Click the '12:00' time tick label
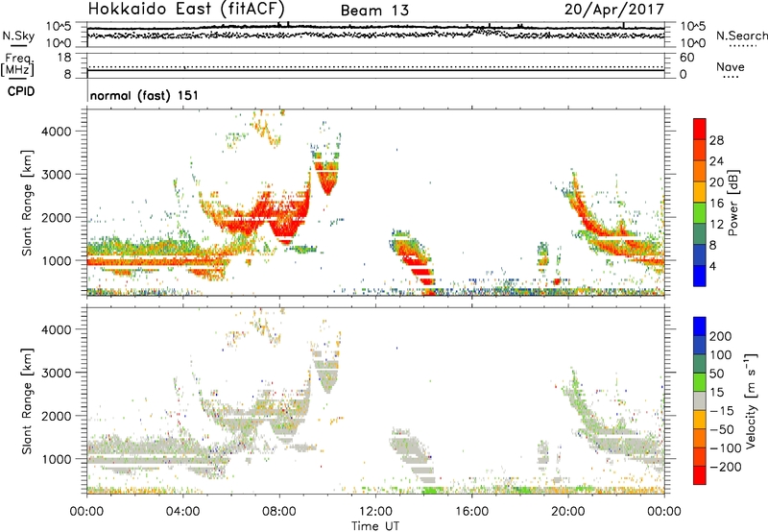Viewport: 768px width, 532px height. 375,512
